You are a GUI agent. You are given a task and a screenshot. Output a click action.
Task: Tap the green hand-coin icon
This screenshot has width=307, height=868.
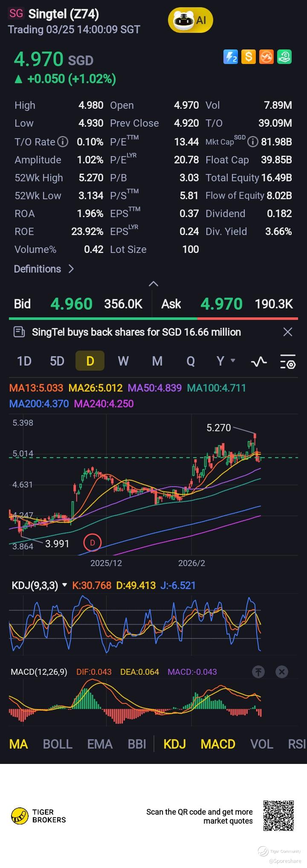[x=284, y=57]
